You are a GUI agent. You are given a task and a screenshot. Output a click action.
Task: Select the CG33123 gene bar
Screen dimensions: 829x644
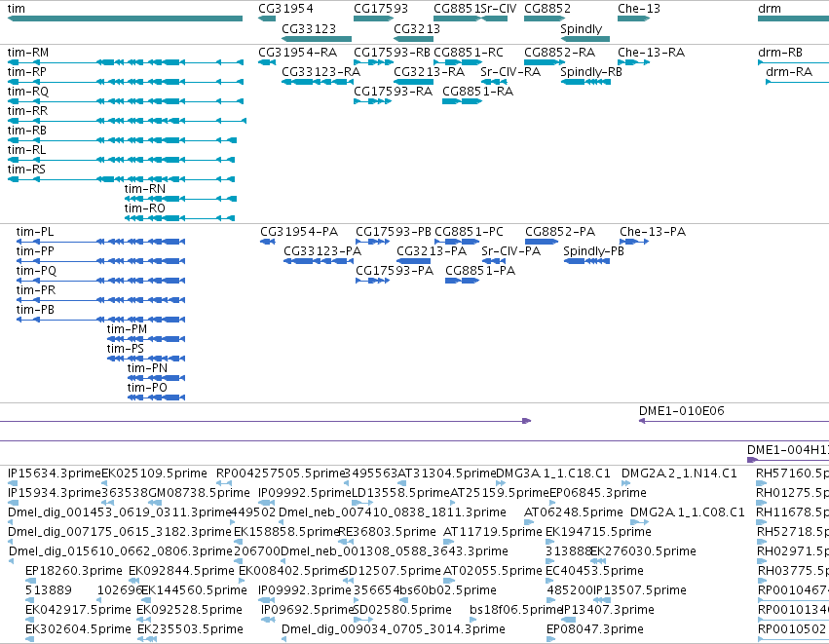coord(317,39)
